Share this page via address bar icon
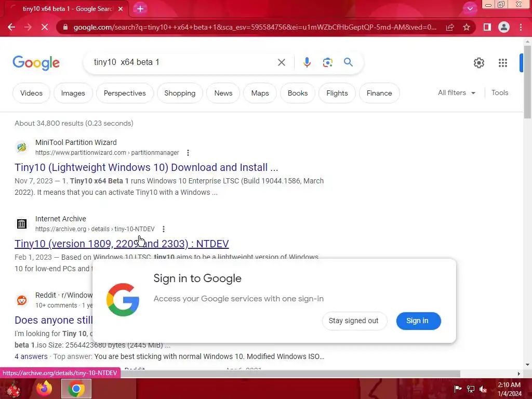Screen dimensions: 532x399 point(450,27)
